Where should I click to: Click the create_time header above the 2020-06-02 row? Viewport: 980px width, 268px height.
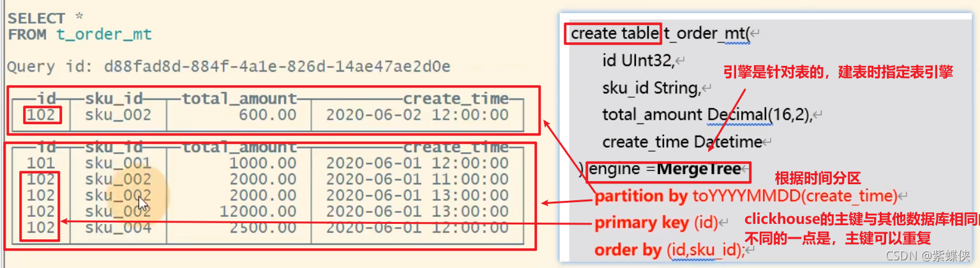[456, 99]
